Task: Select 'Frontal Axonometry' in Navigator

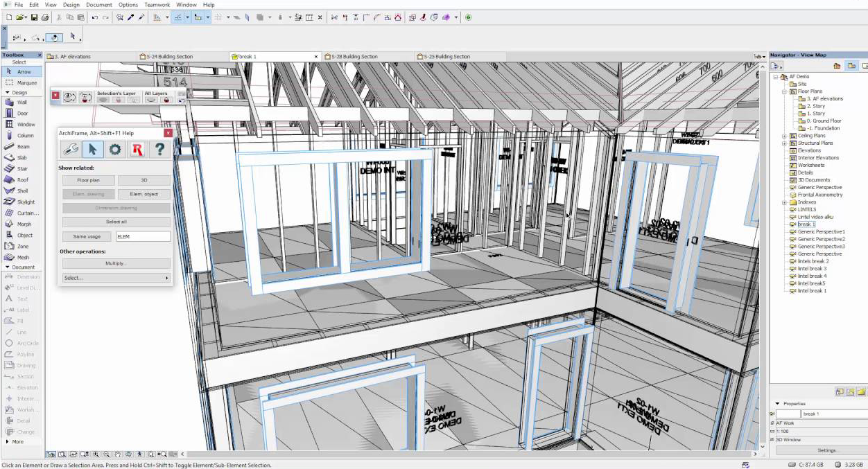Action: [x=820, y=195]
